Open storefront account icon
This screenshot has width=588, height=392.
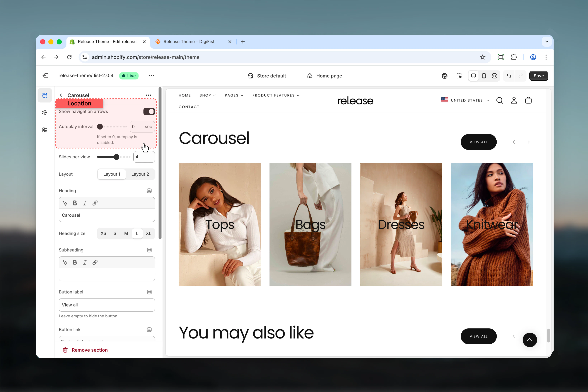coord(514,100)
